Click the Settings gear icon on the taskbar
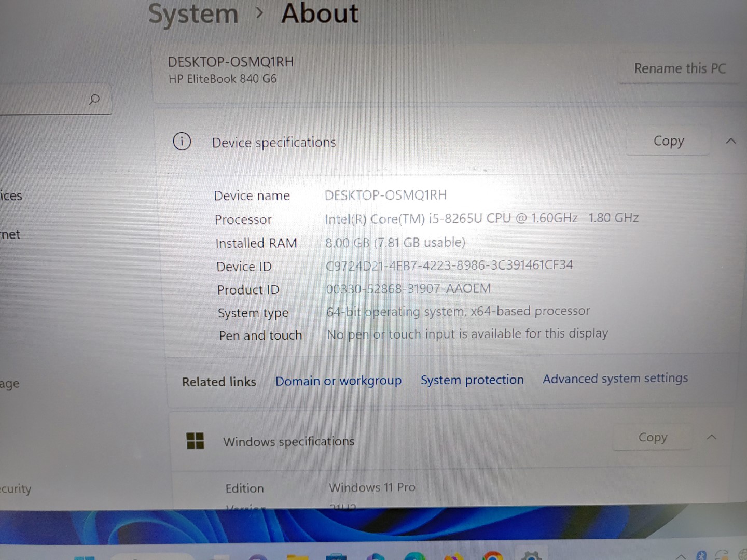The image size is (747, 560). [531, 556]
